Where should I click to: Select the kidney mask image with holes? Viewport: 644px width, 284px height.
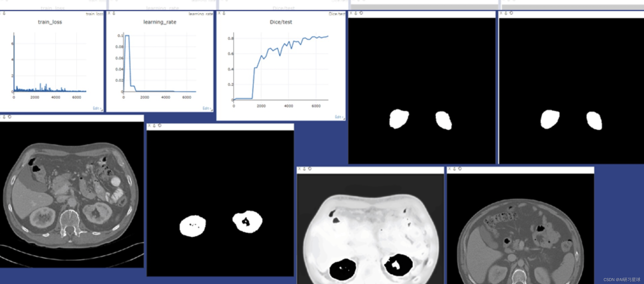220,203
